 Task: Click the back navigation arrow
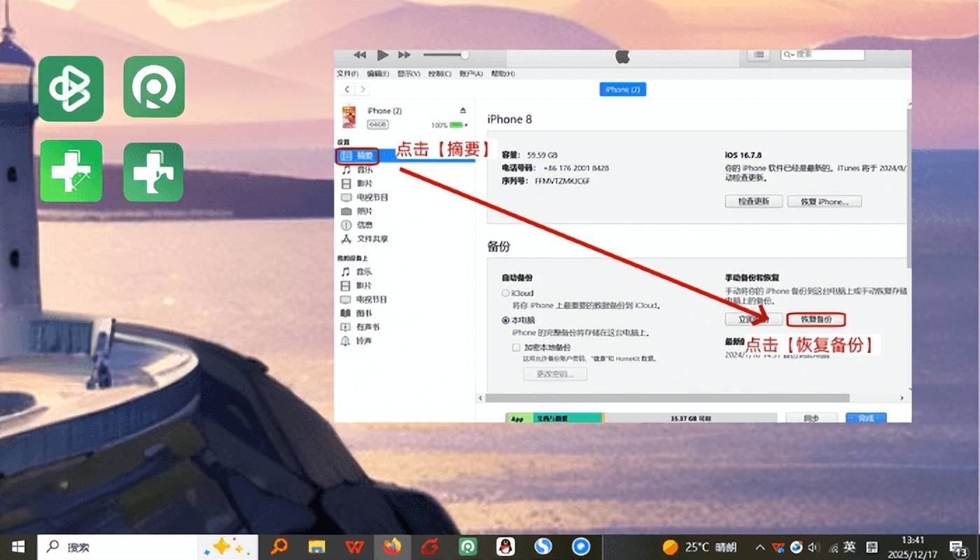pyautogui.click(x=347, y=90)
